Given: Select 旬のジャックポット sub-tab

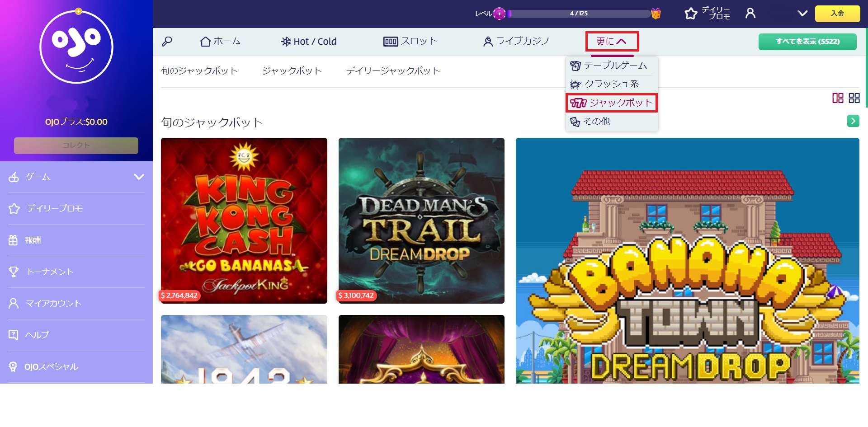Looking at the screenshot, I should tap(199, 71).
